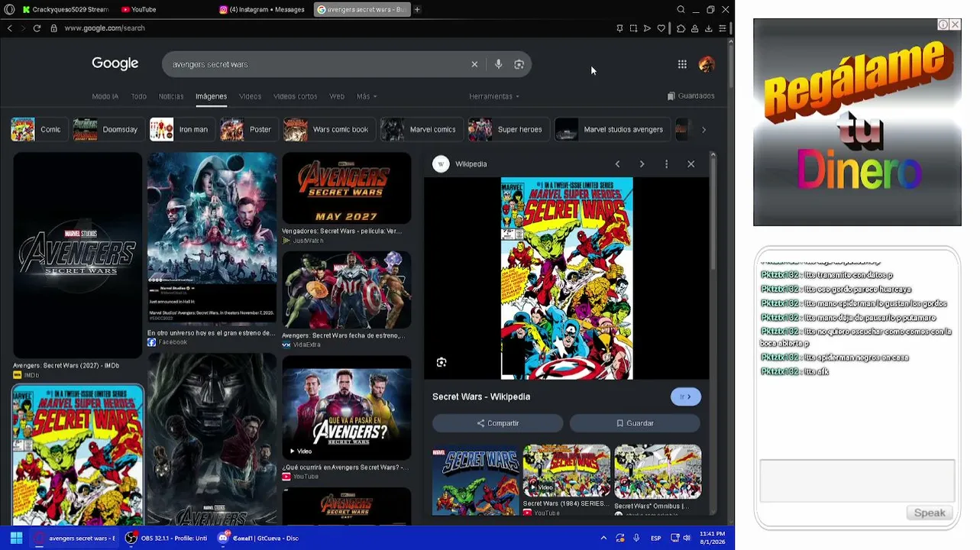The width and height of the screenshot is (980, 550).
Task: Open the Google apps grid icon
Action: click(x=682, y=64)
